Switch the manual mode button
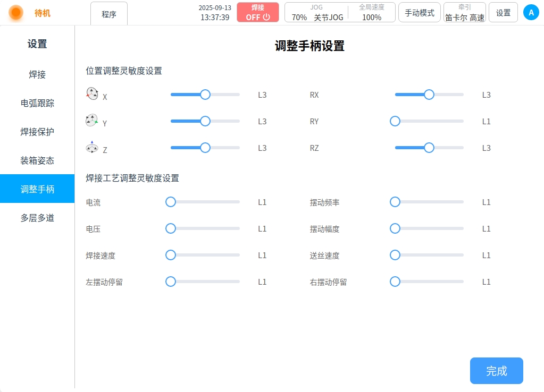Screen dimensions: 544x392 419,13
